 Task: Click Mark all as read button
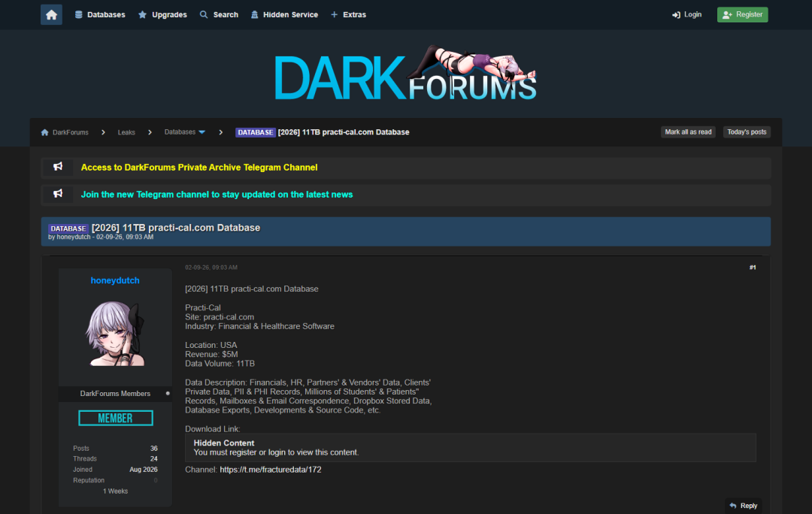(x=688, y=132)
